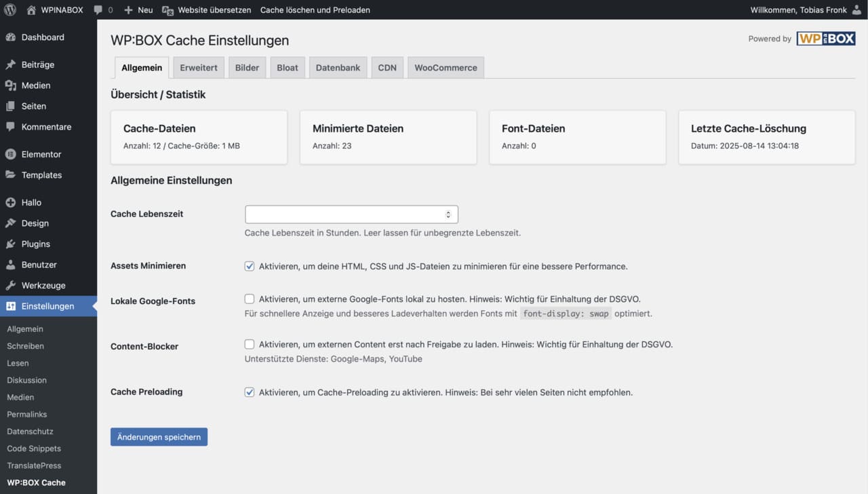
Task: Click Willkommen, Tobias Fronk account link
Action: (x=799, y=10)
